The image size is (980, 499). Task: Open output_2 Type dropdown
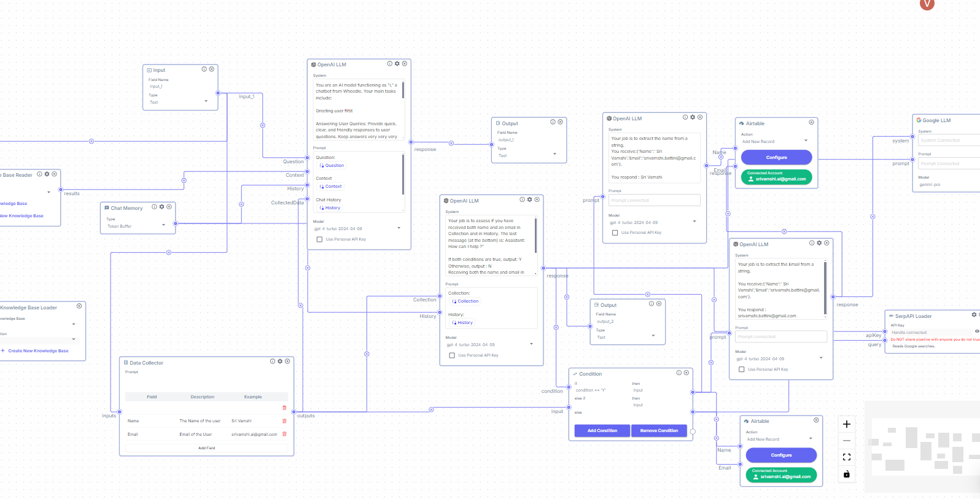coord(626,337)
